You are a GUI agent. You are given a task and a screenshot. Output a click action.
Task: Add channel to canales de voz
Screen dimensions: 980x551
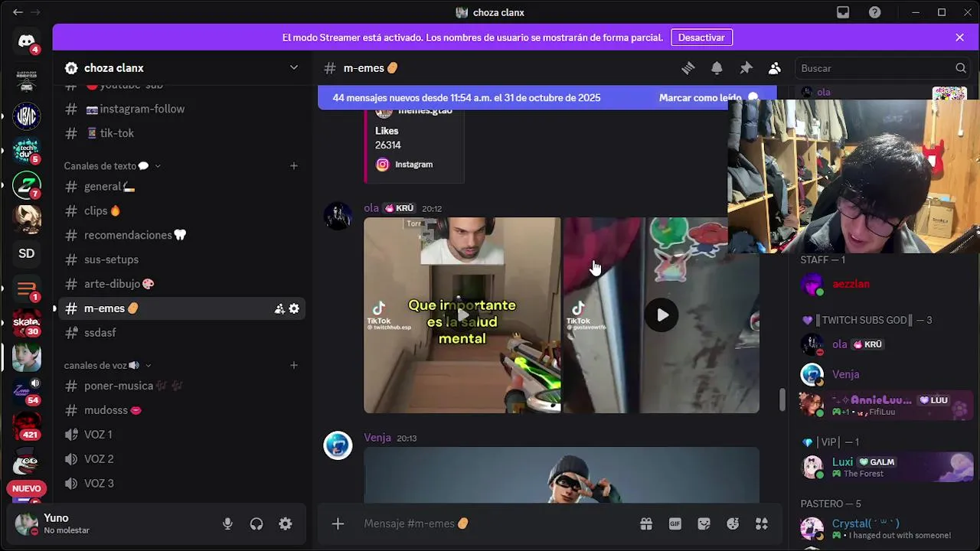pyautogui.click(x=293, y=365)
